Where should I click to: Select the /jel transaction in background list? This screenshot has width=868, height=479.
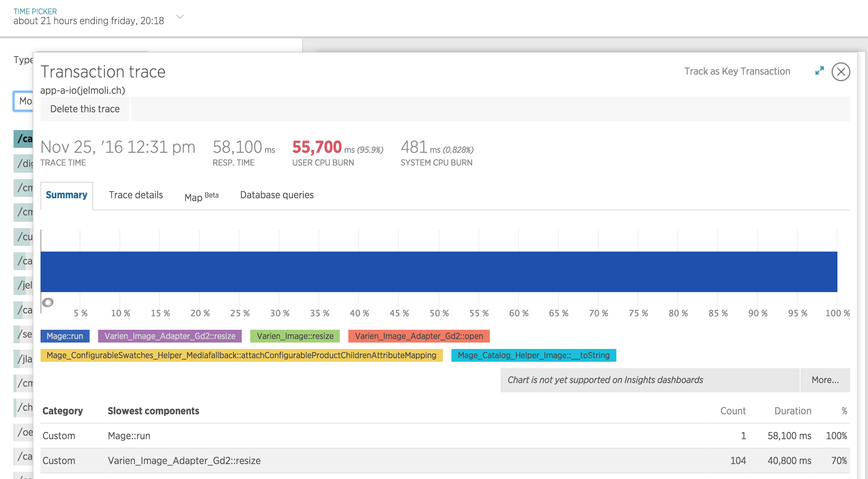(23, 285)
